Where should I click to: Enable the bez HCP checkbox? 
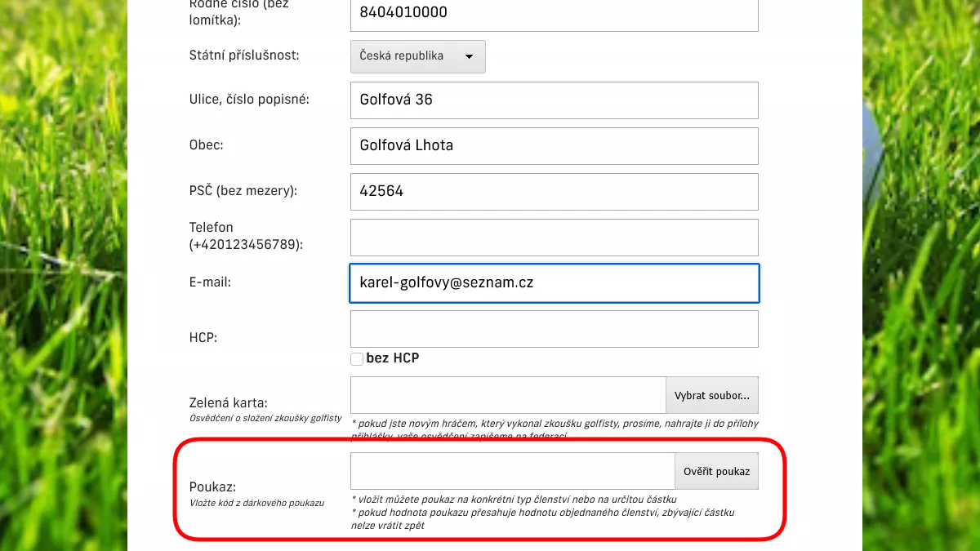click(x=357, y=359)
